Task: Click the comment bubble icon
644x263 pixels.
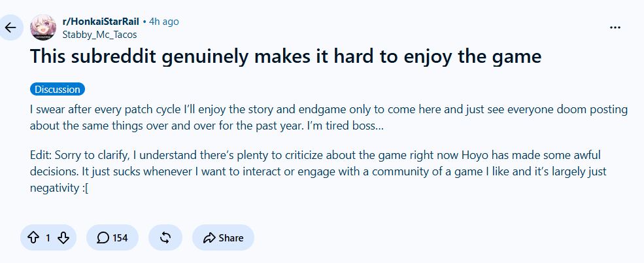Action: click(x=103, y=237)
